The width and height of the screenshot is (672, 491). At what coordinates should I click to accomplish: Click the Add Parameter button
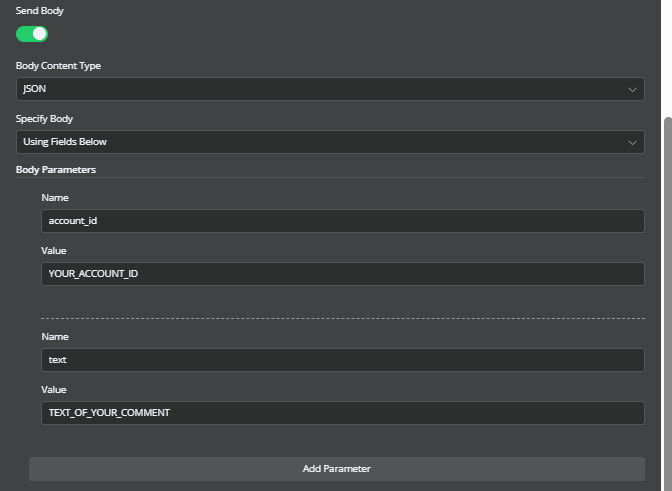tap(337, 469)
